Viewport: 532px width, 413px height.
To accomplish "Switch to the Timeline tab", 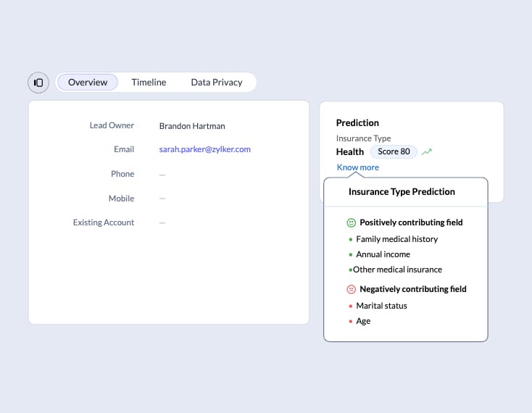I will click(x=149, y=83).
